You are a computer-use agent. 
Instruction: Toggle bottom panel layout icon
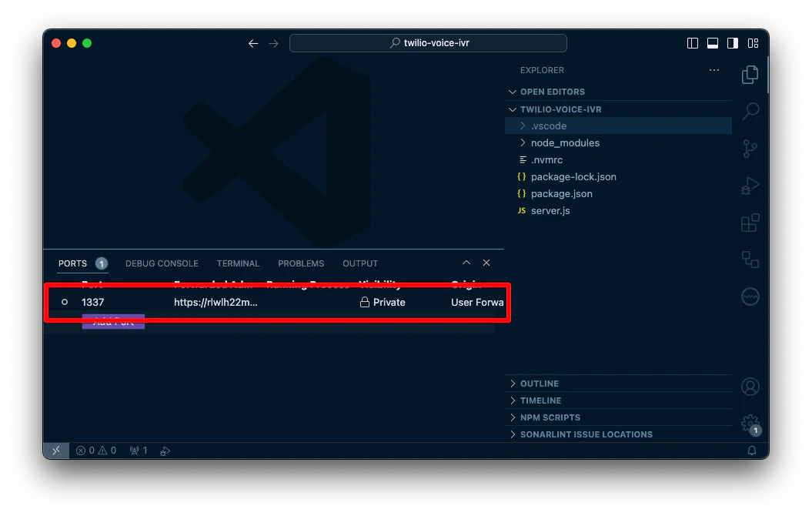tap(713, 43)
